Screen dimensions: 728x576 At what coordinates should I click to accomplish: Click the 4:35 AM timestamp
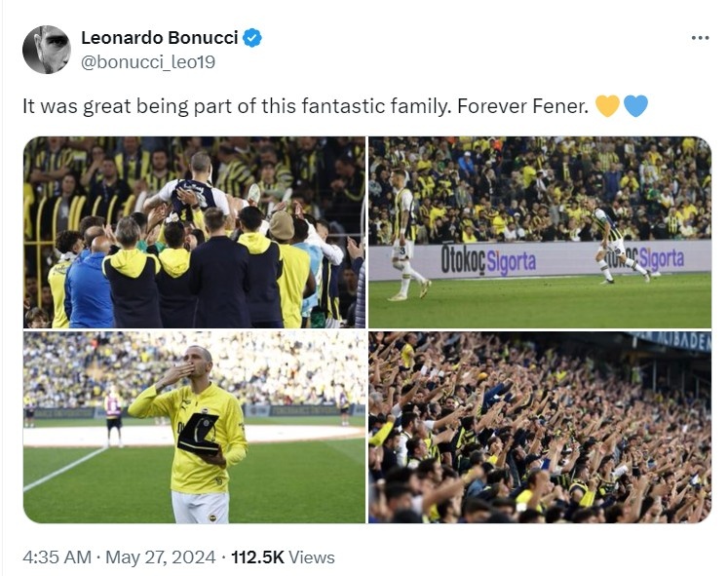point(57,557)
